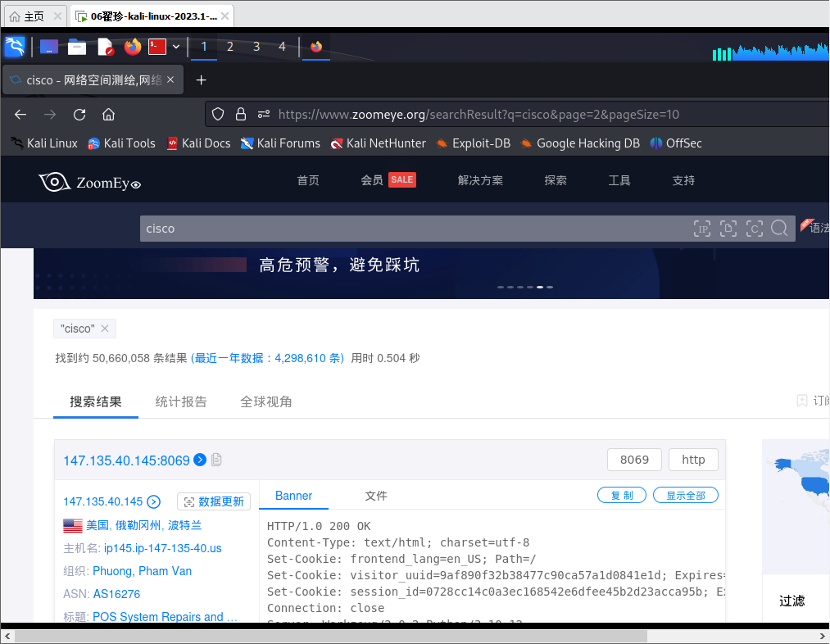Go back in browser history

20,115
